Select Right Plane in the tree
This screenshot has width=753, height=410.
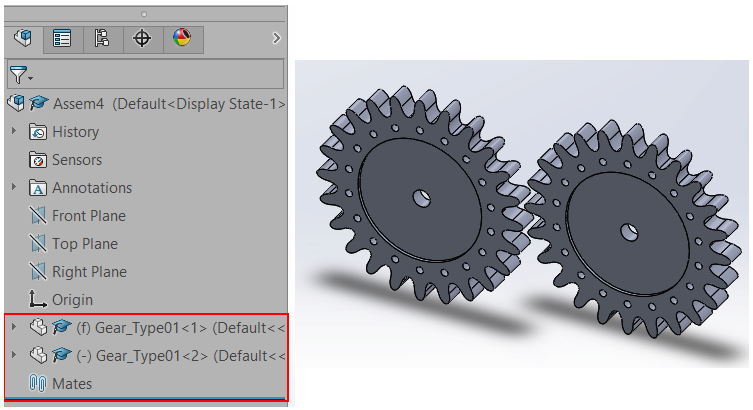[x=89, y=272]
